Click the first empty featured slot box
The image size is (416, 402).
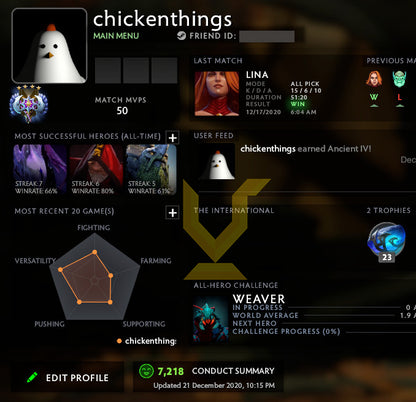108,71
